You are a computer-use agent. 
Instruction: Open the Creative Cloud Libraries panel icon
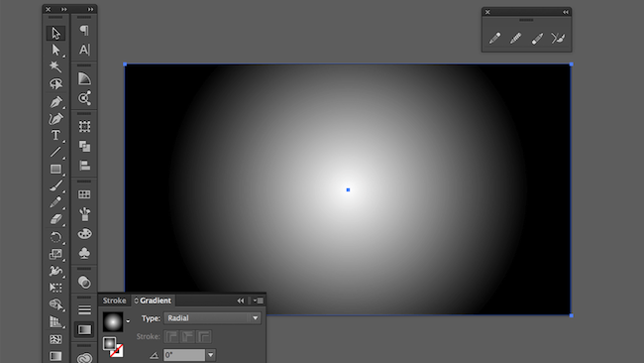pyautogui.click(x=84, y=358)
